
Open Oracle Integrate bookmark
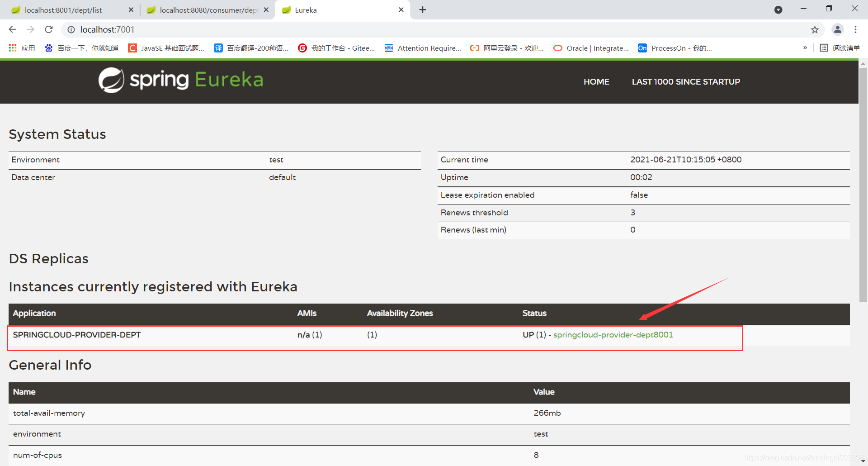click(x=591, y=48)
